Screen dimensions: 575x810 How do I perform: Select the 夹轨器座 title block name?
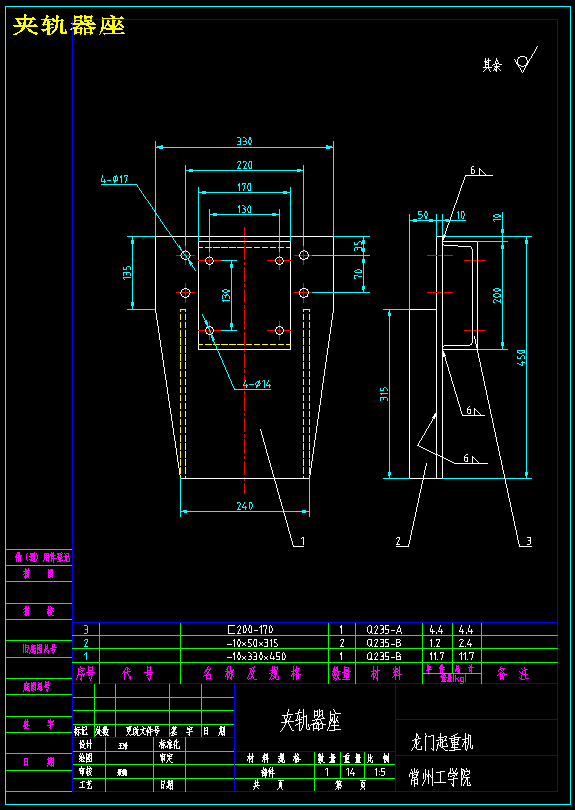[311, 721]
